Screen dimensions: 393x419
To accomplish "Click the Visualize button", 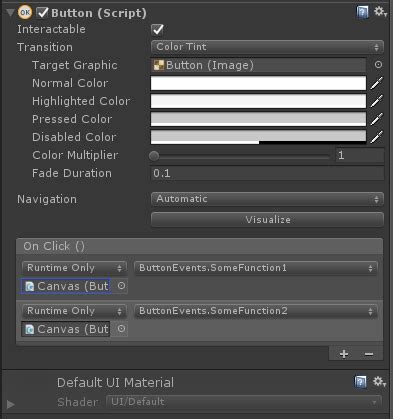I will pos(267,220).
